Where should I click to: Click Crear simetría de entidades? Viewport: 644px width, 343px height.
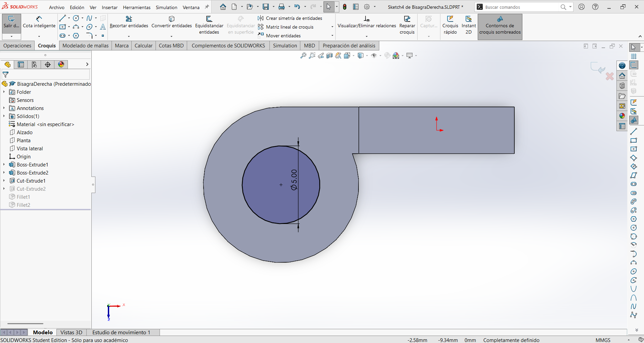coord(290,18)
